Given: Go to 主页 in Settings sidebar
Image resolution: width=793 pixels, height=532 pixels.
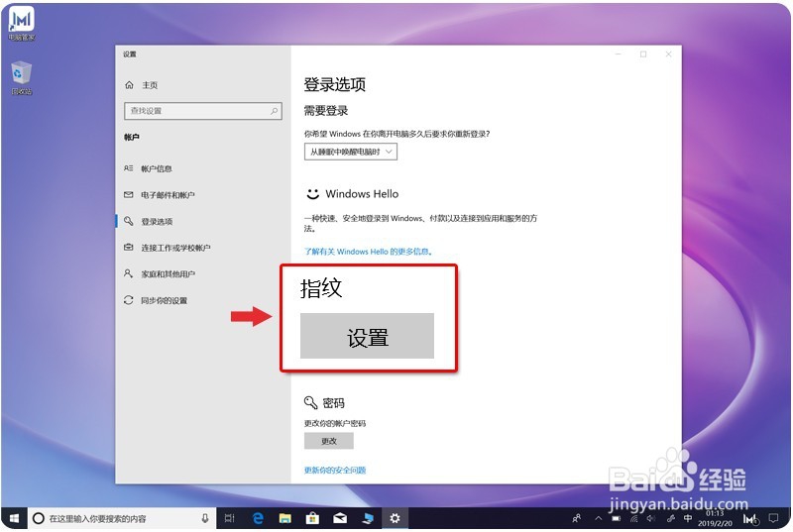Looking at the screenshot, I should 141,85.
